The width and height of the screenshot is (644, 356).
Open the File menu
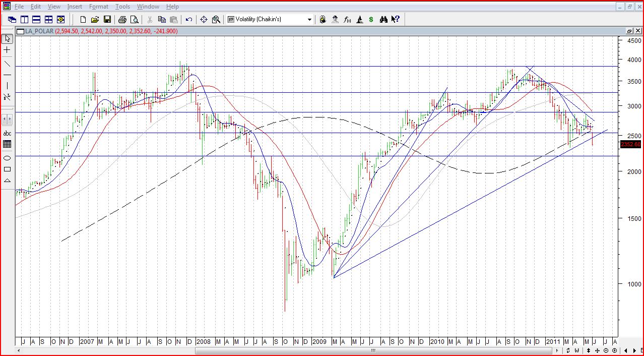(19, 7)
